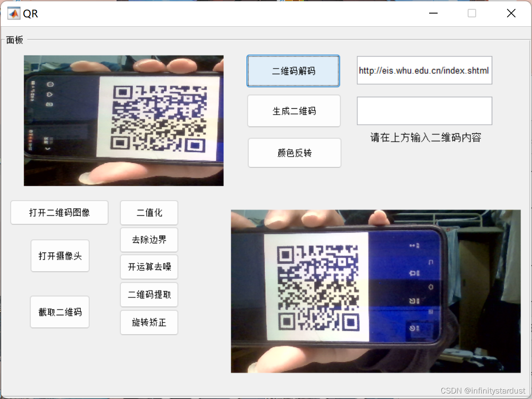Open a QR image via 打开二维码图像 button
Viewport: 532px width, 399px height.
click(x=59, y=212)
